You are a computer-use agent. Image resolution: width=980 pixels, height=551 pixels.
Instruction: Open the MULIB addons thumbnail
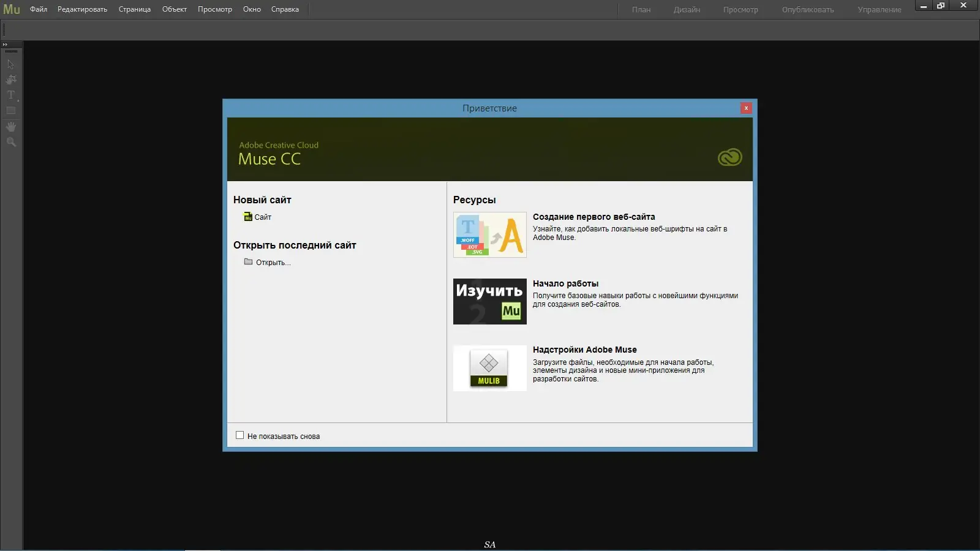coord(489,368)
